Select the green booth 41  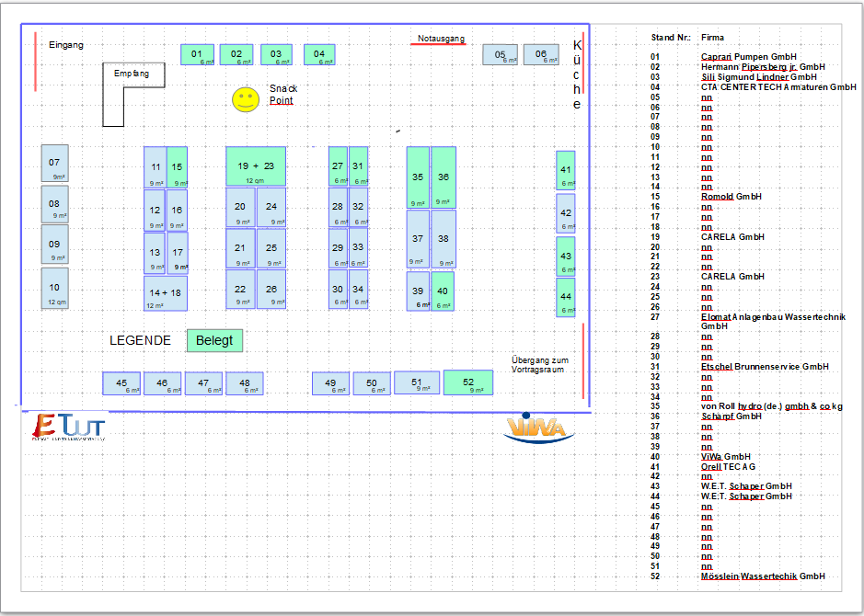565,171
